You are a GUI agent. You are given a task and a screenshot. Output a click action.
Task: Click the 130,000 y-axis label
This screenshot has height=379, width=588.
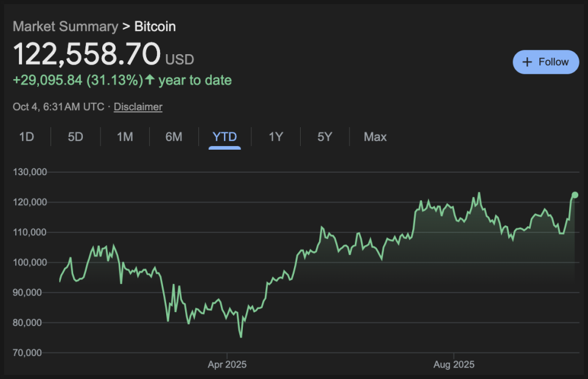[30, 172]
